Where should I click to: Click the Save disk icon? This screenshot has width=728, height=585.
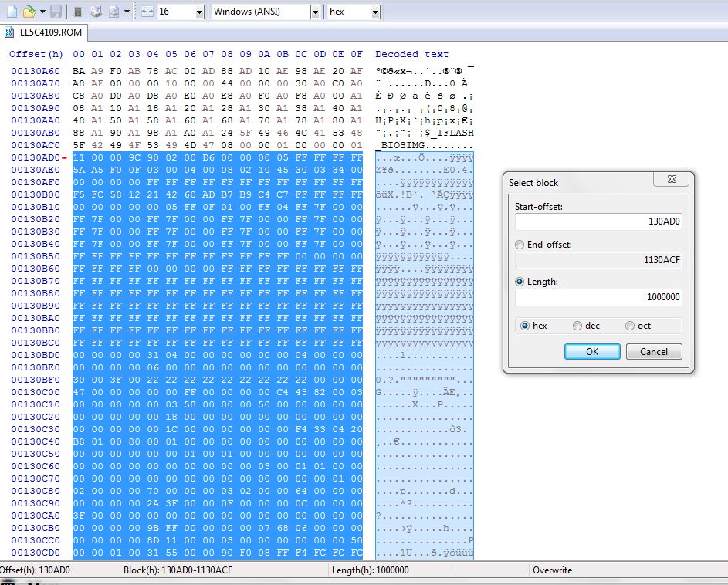56,12
